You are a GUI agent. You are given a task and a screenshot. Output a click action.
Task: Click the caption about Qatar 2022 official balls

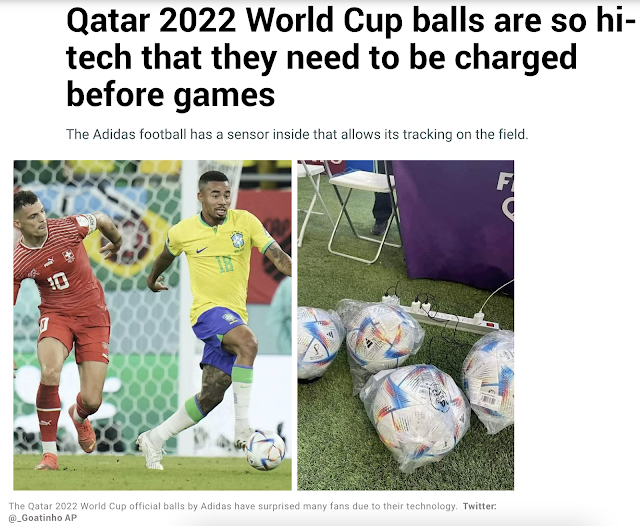[x=233, y=506]
